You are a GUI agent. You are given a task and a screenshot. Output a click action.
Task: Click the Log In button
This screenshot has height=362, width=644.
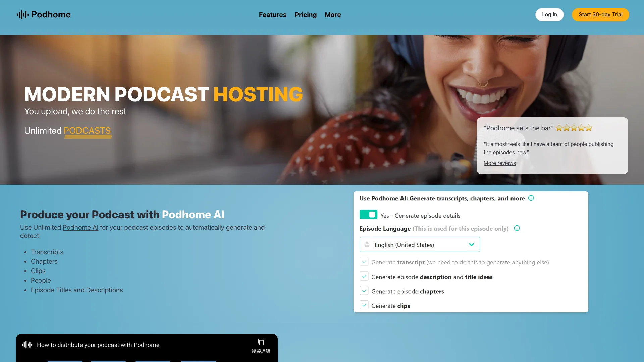(549, 15)
